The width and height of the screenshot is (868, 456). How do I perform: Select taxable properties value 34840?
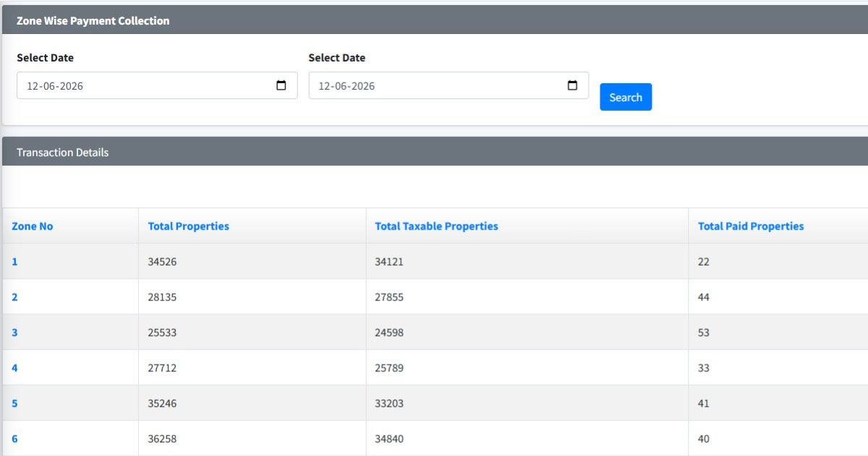[x=389, y=439]
